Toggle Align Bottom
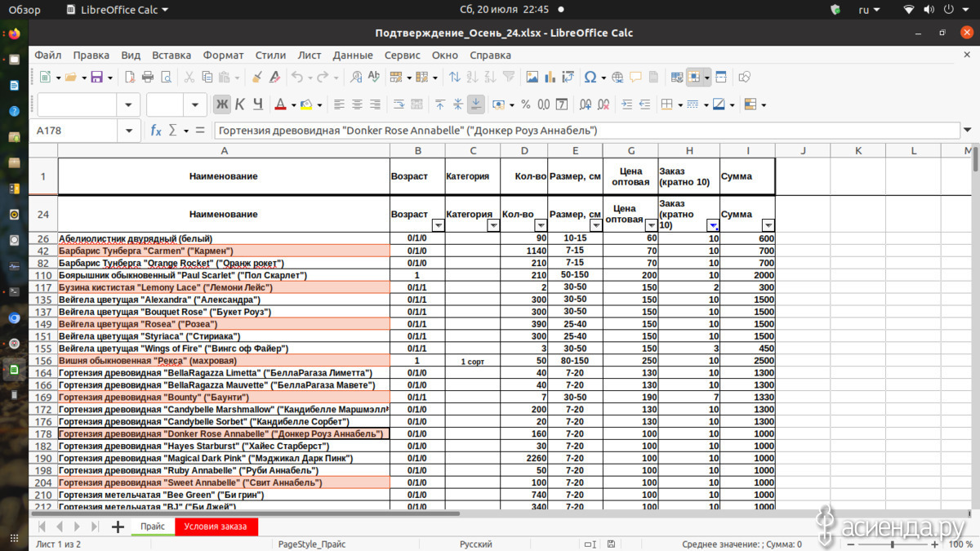Screen dimensions: 980x551 (475, 104)
